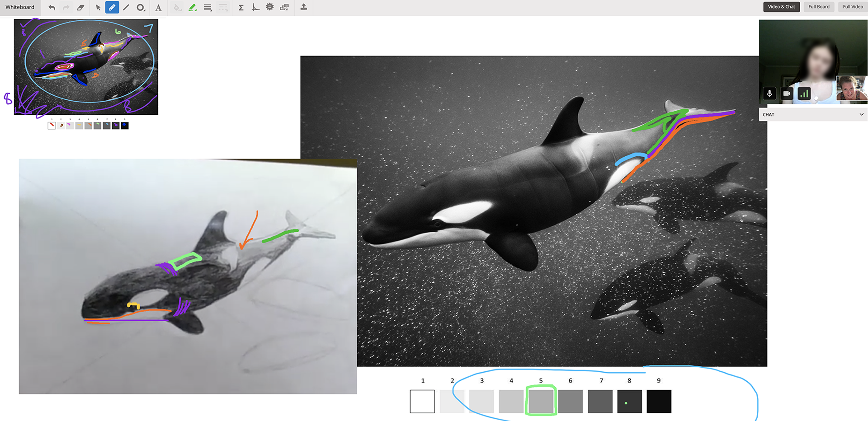The image size is (868, 421).
Task: Select the Text tool letter A
Action: click(x=158, y=7)
